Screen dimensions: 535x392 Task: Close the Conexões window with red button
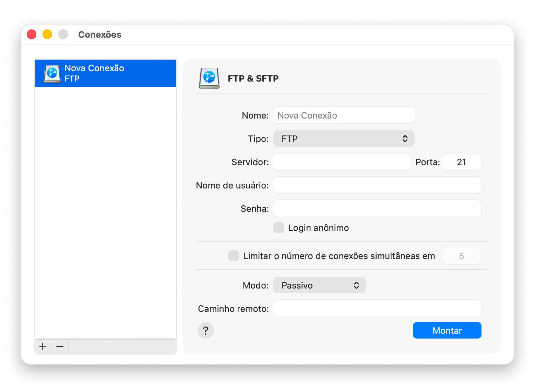coord(32,34)
